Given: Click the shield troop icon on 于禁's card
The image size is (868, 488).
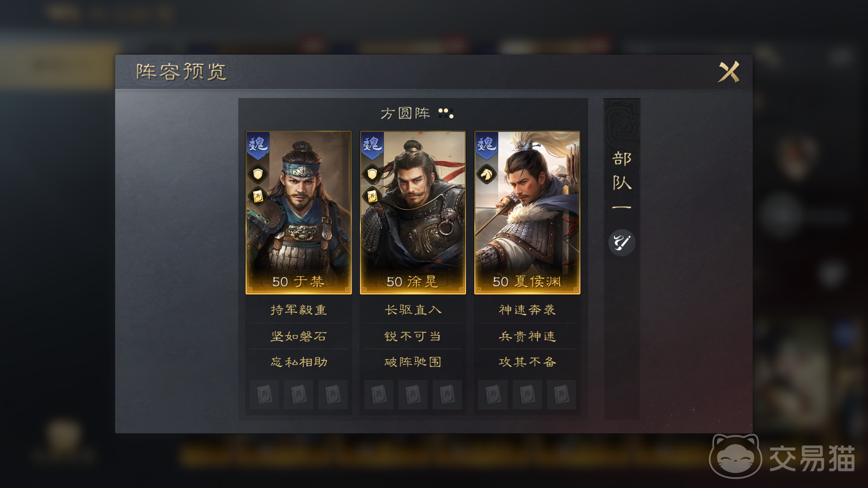Looking at the screenshot, I should pyautogui.click(x=258, y=174).
